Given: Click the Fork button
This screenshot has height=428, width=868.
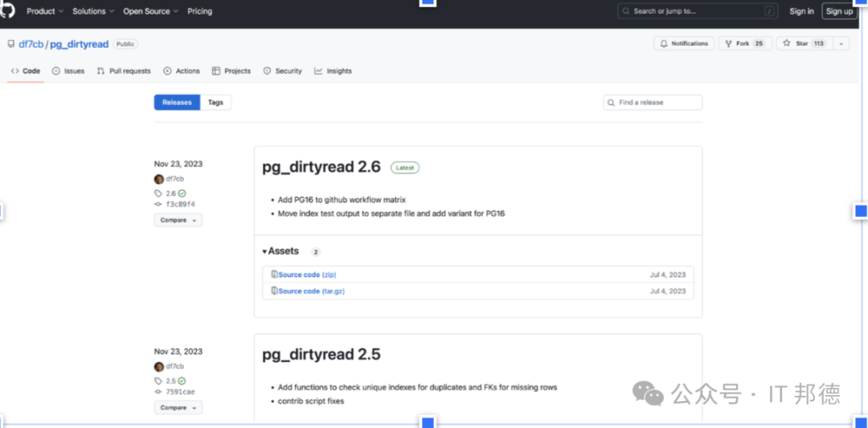Looking at the screenshot, I should [x=745, y=43].
